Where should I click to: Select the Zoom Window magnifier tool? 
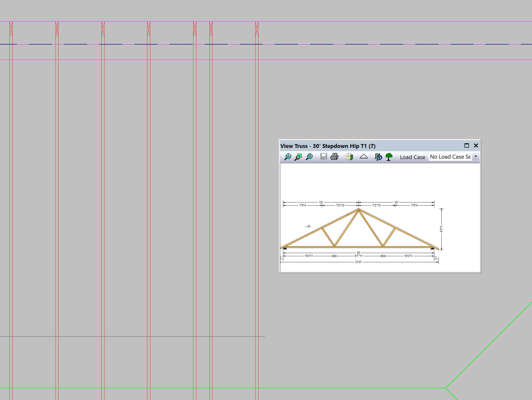298,157
